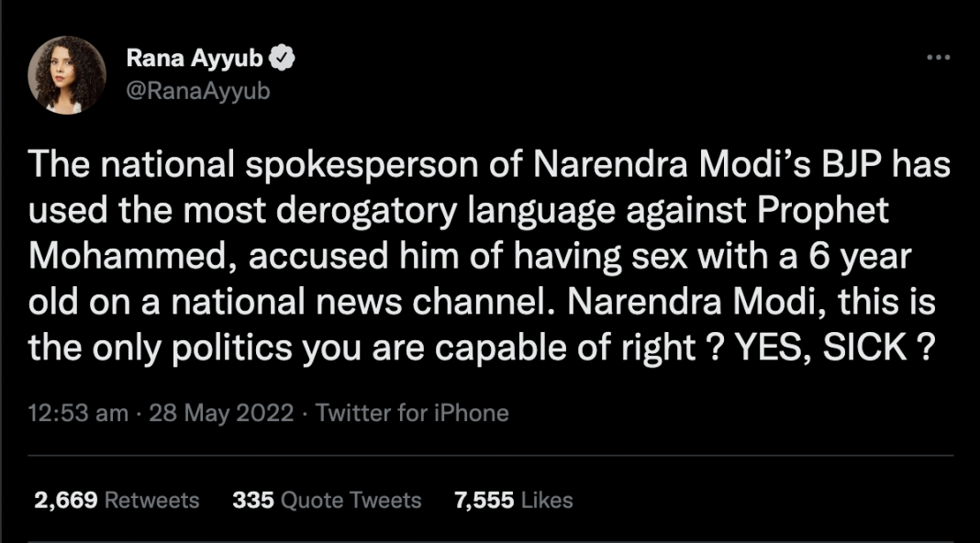Click the words YES, SICK ? in tweet
980x543 pixels.
coord(824,349)
